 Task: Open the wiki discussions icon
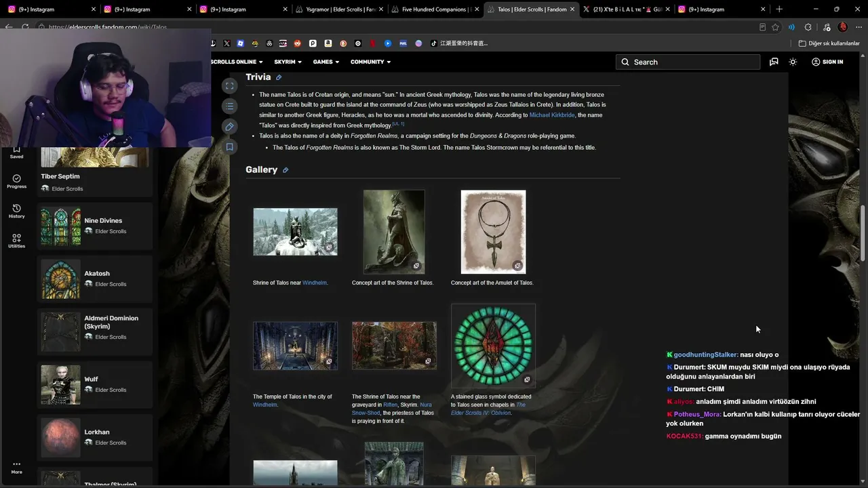point(774,62)
